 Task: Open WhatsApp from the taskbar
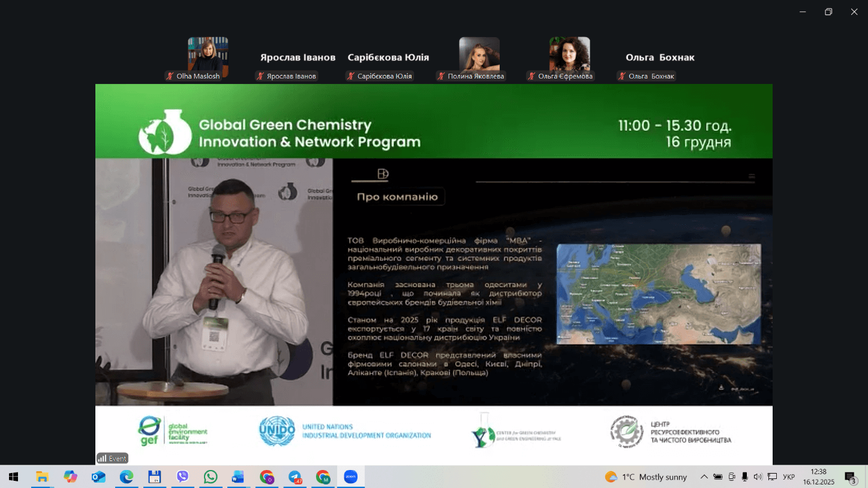(211, 477)
